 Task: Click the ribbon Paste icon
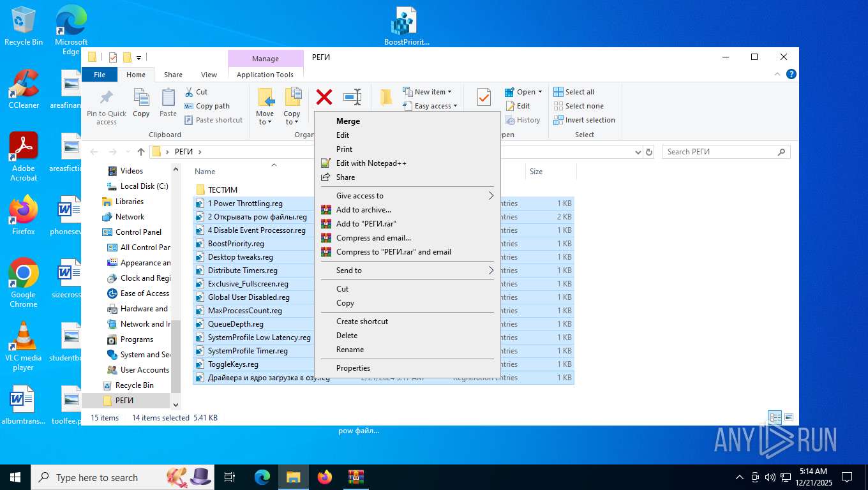[x=168, y=98]
